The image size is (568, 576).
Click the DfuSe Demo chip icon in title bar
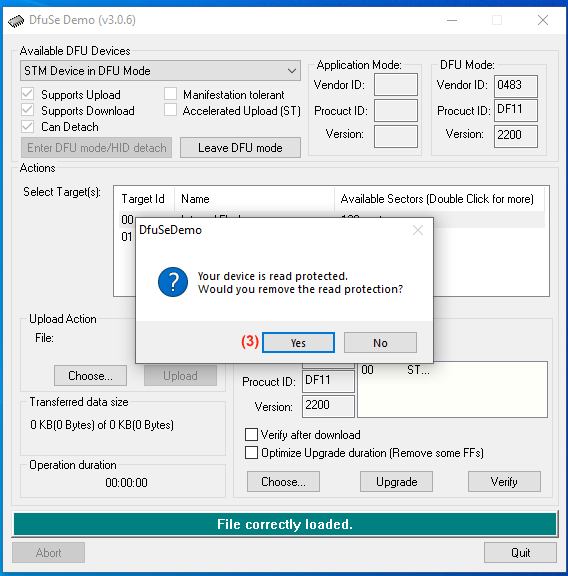click(x=16, y=21)
